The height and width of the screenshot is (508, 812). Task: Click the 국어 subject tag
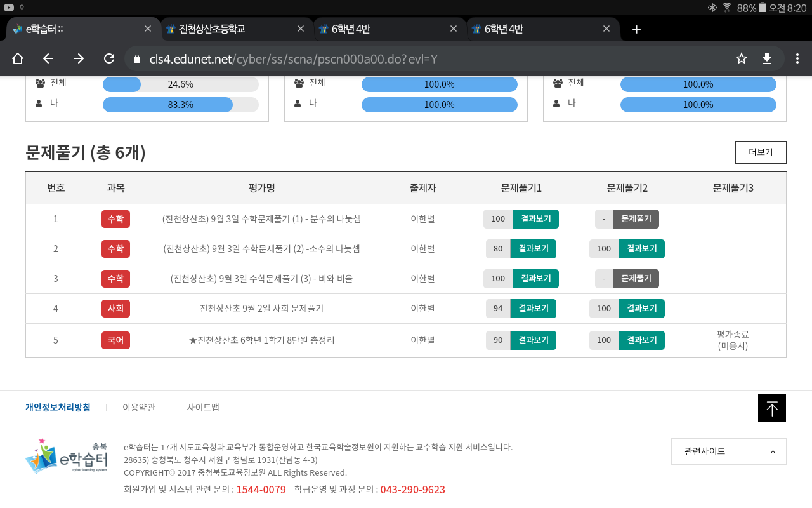click(x=115, y=340)
